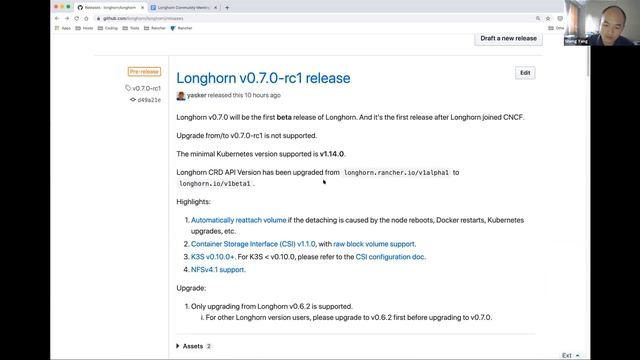Open the Rancher bookmark with the logo icon
640x360 pixels.
point(181,28)
